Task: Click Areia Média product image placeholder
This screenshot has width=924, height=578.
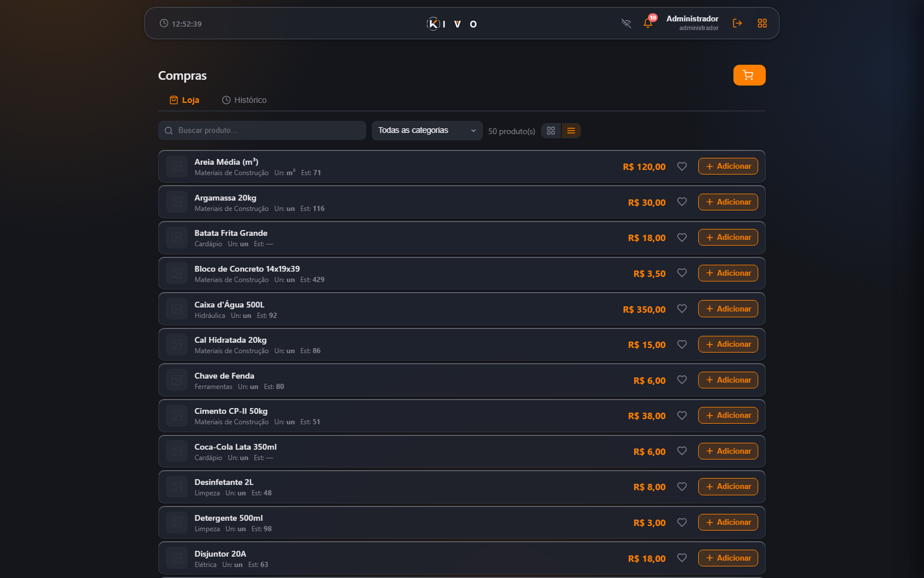Action: 177,166
